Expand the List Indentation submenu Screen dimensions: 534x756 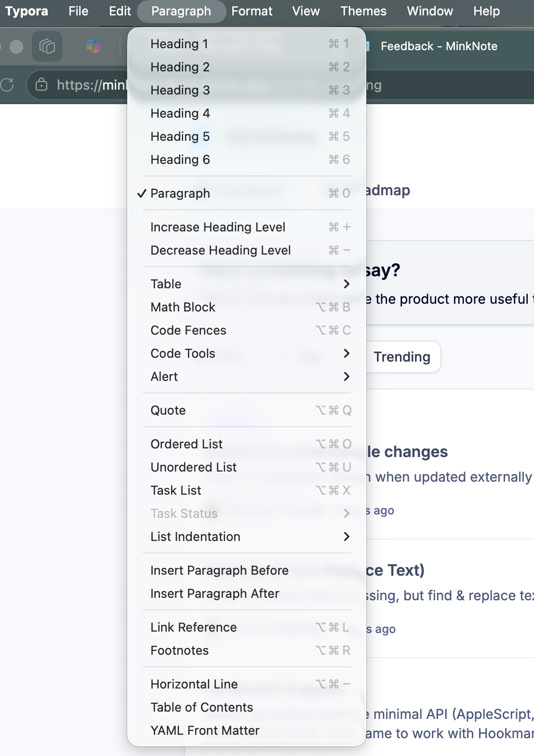[x=247, y=537]
